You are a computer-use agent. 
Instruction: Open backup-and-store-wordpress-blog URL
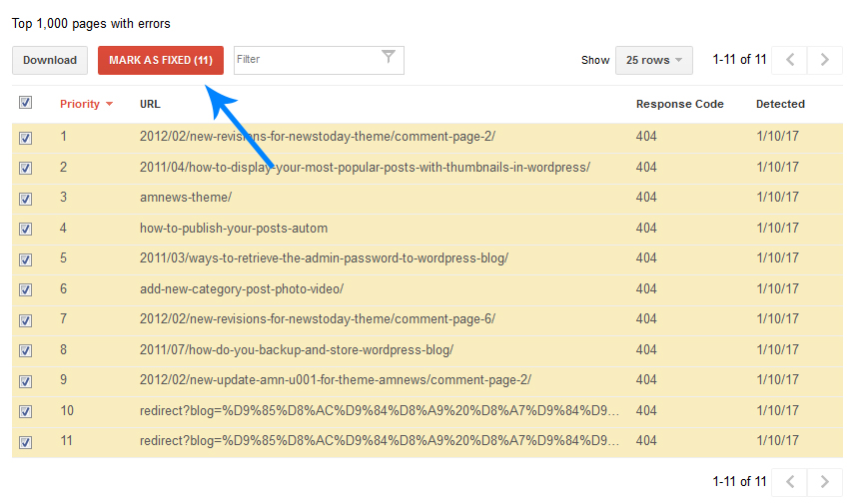coord(297,349)
